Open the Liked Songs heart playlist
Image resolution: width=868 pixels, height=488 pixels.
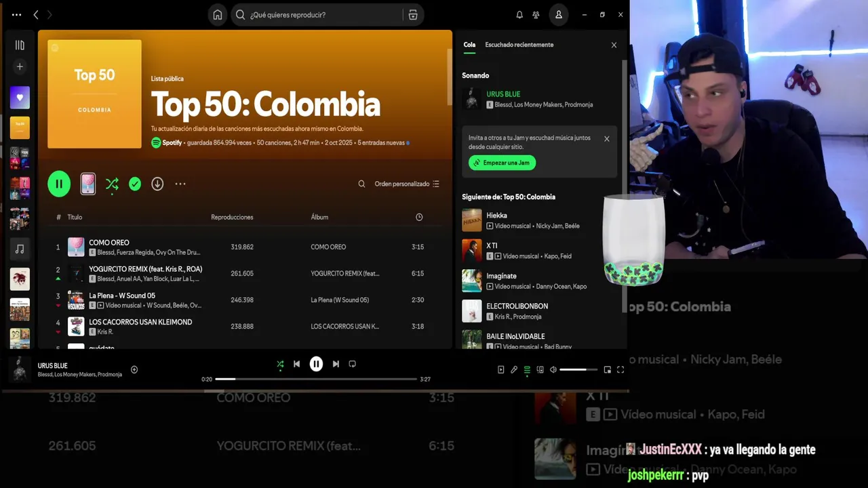tap(20, 97)
